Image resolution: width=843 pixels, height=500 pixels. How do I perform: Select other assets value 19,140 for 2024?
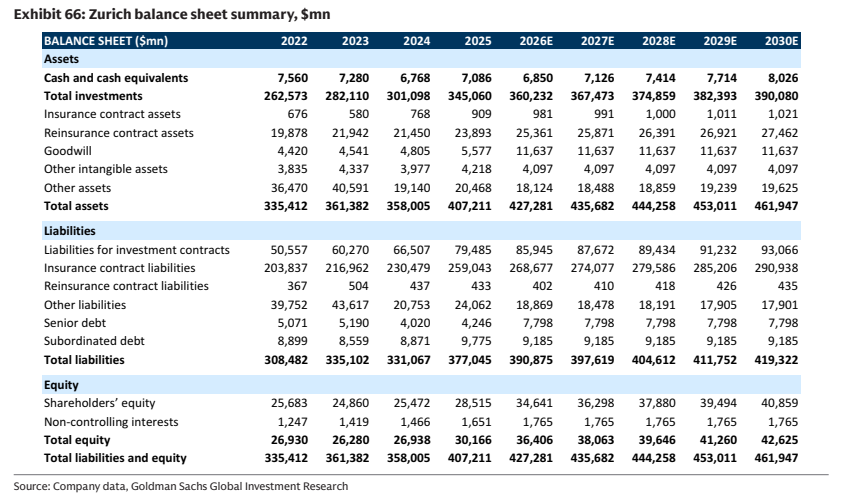click(412, 188)
